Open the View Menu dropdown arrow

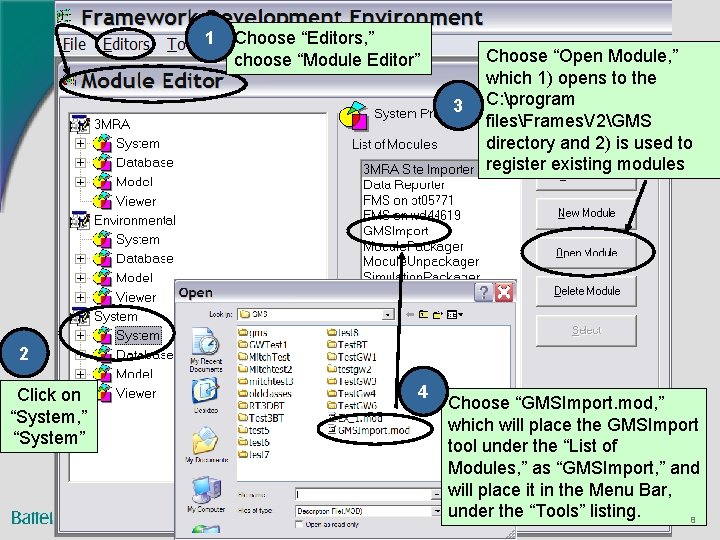460,315
